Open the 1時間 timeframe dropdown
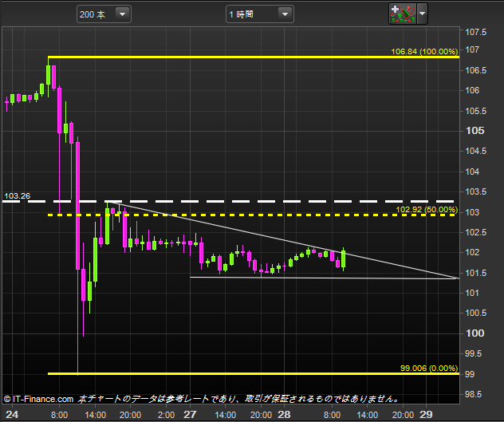The height and width of the screenshot is (422, 504). click(x=260, y=14)
